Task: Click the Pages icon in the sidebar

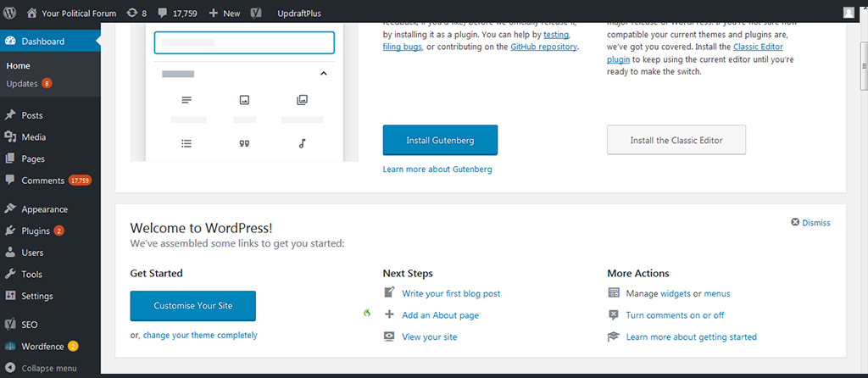Action: tap(10, 158)
